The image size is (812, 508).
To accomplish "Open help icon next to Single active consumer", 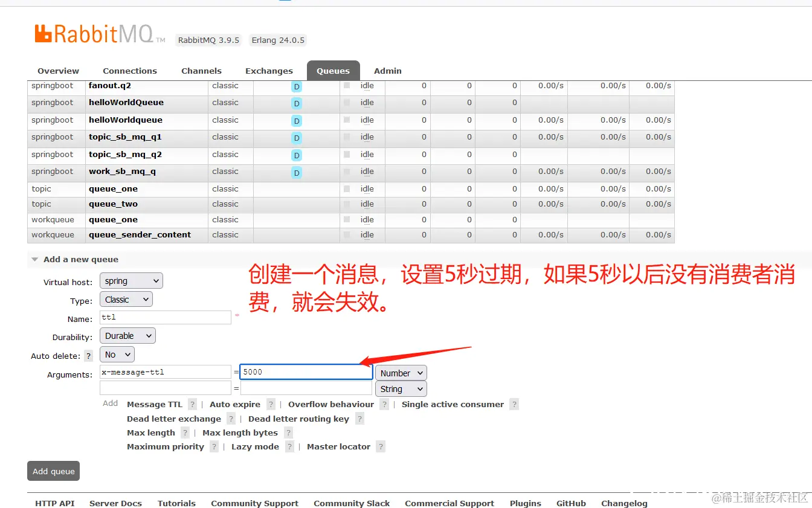I will [x=514, y=404].
